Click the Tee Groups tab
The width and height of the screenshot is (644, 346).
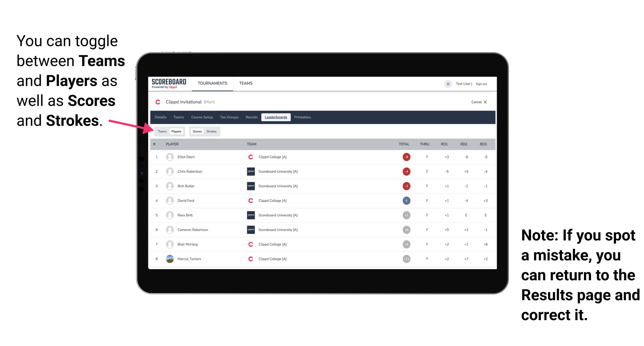click(x=229, y=117)
